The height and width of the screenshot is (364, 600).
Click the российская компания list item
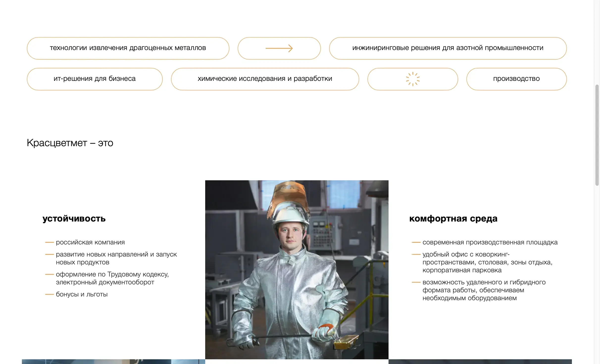(90, 242)
